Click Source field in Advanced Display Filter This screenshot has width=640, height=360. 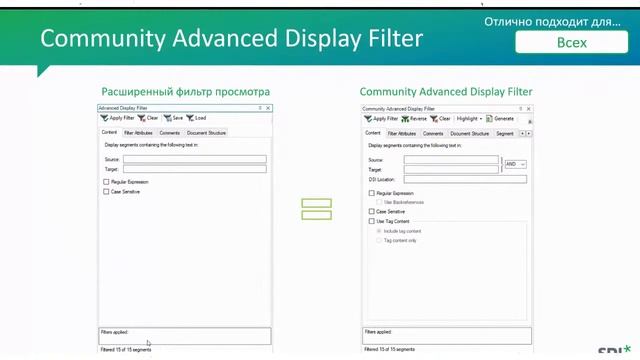point(195,159)
